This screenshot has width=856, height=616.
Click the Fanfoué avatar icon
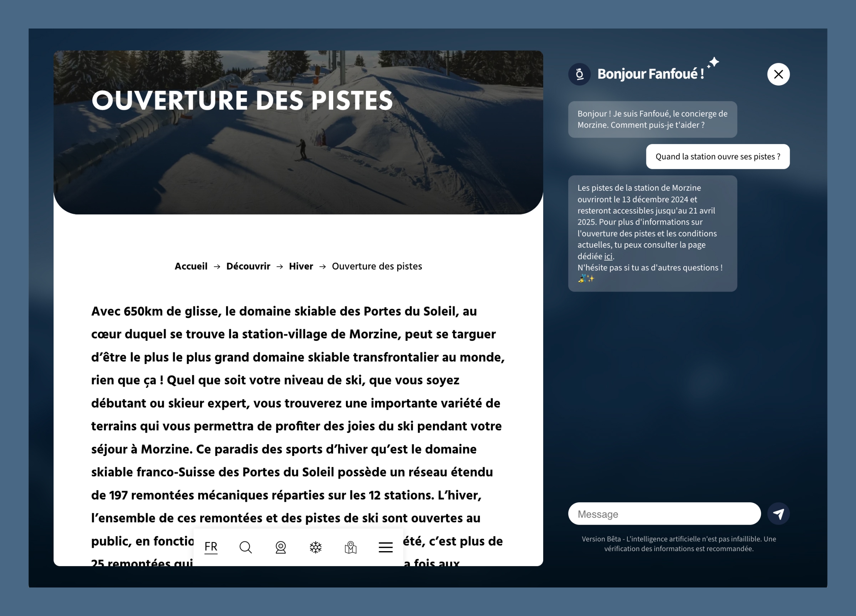pyautogui.click(x=579, y=74)
